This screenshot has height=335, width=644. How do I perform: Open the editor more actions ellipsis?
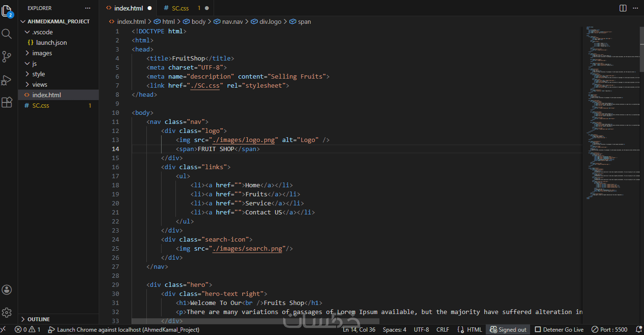[635, 8]
